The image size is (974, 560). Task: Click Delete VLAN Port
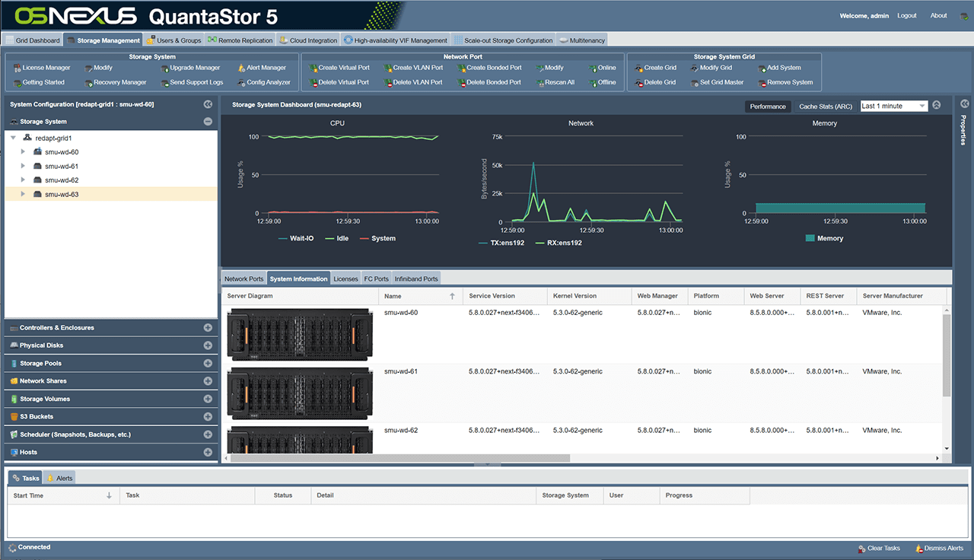[413, 82]
